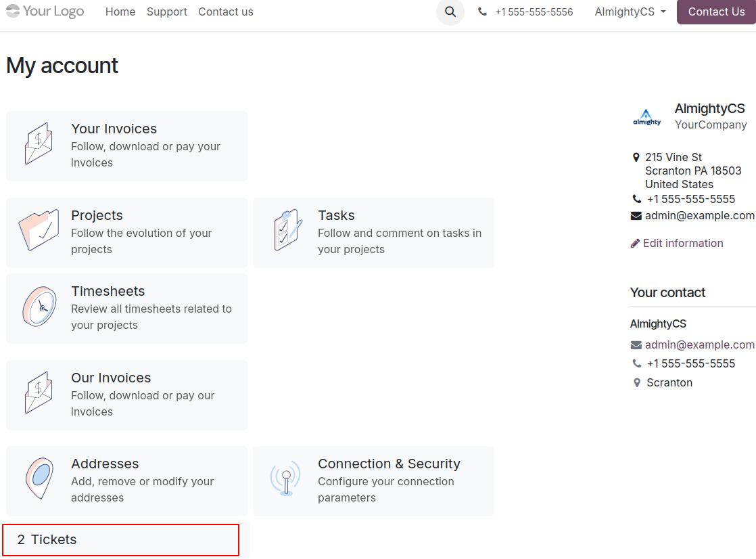Click the Projects folder icon
The image size is (756, 559).
coord(39,231)
